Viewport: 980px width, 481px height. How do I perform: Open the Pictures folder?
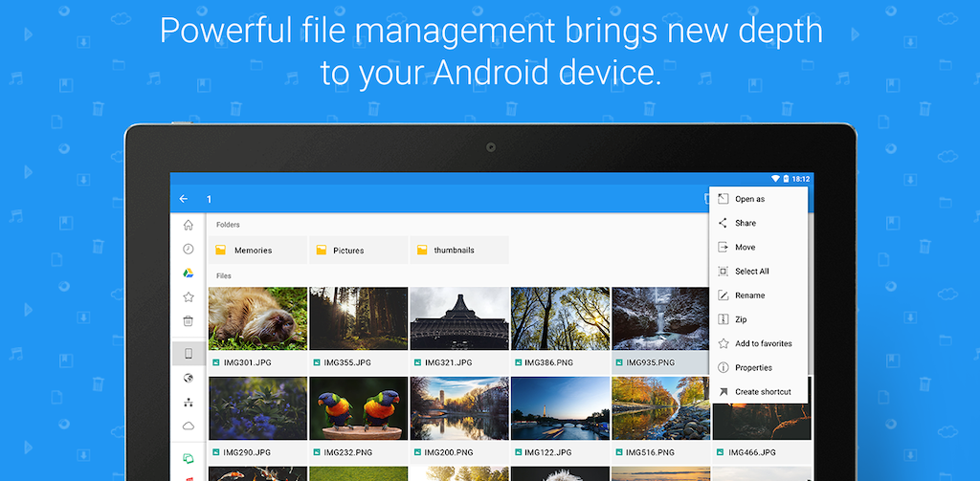tap(358, 250)
